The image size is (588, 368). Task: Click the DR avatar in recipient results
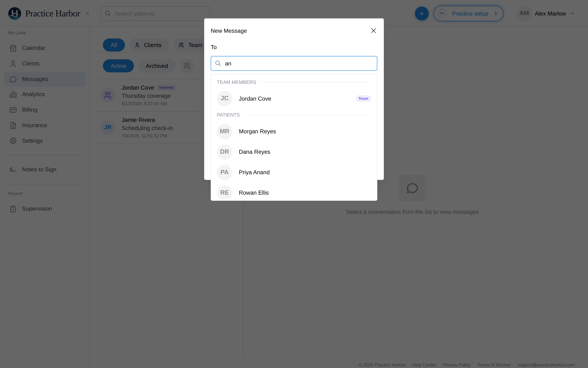tap(224, 152)
